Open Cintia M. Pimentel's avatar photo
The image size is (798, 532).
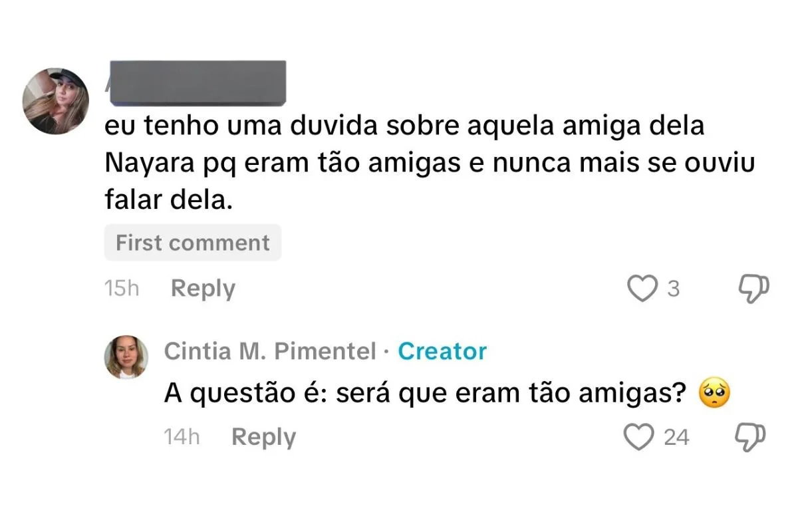coord(126,357)
